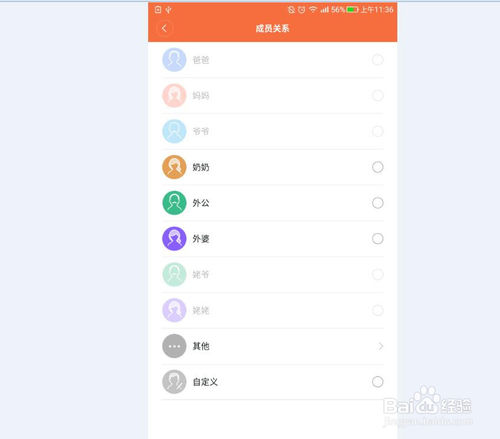Click the faded 姥爷 avatar icon
500x439 pixels.
tap(174, 274)
